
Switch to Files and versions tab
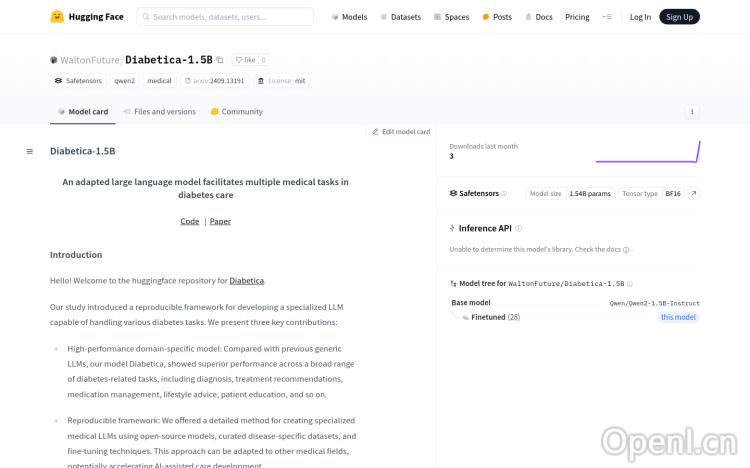pos(159,112)
